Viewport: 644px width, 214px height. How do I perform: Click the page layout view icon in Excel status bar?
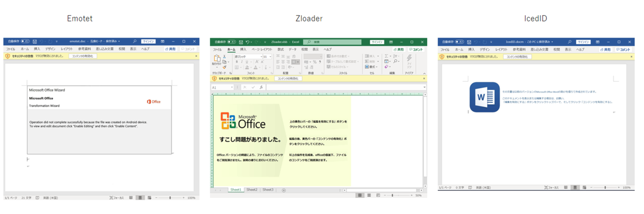(369, 195)
